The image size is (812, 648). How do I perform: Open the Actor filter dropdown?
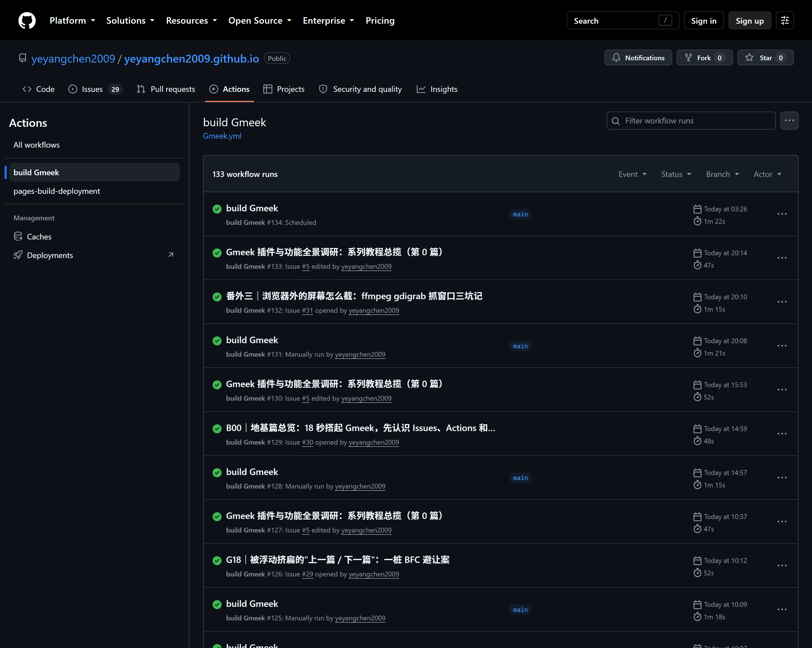tap(767, 174)
